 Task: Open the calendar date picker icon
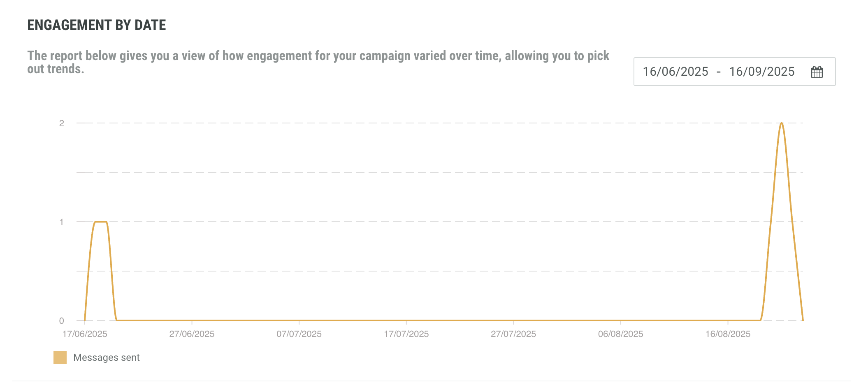point(817,72)
